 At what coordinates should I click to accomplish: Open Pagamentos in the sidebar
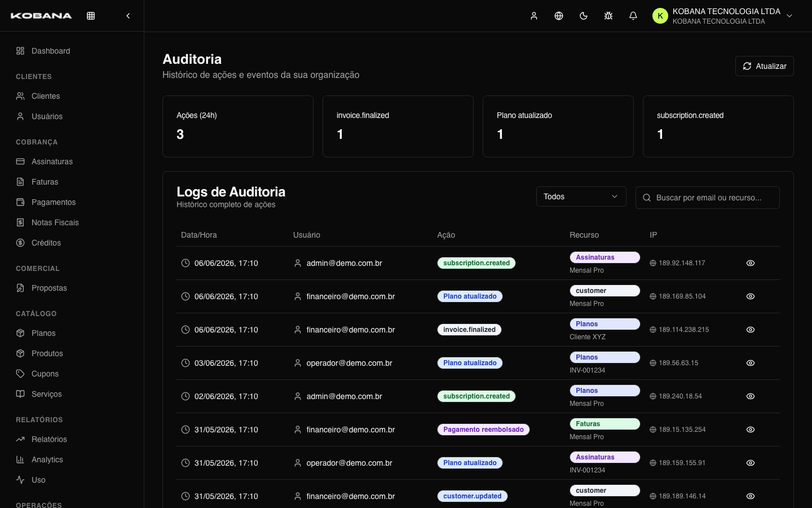(x=72, y=202)
